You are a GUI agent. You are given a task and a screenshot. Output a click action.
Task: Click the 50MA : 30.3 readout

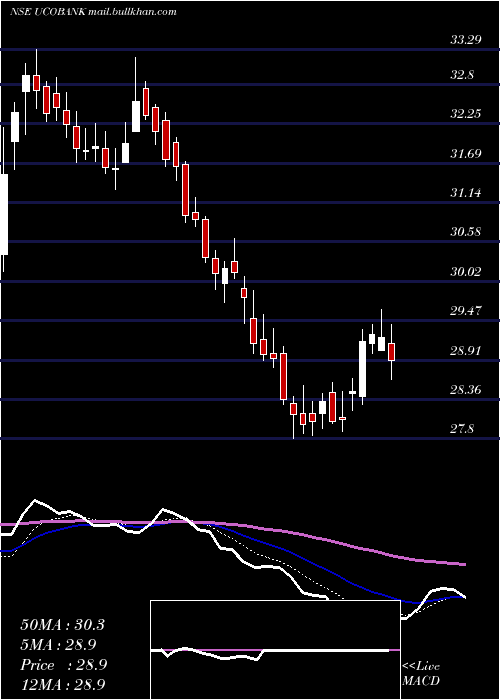[x=62, y=625]
